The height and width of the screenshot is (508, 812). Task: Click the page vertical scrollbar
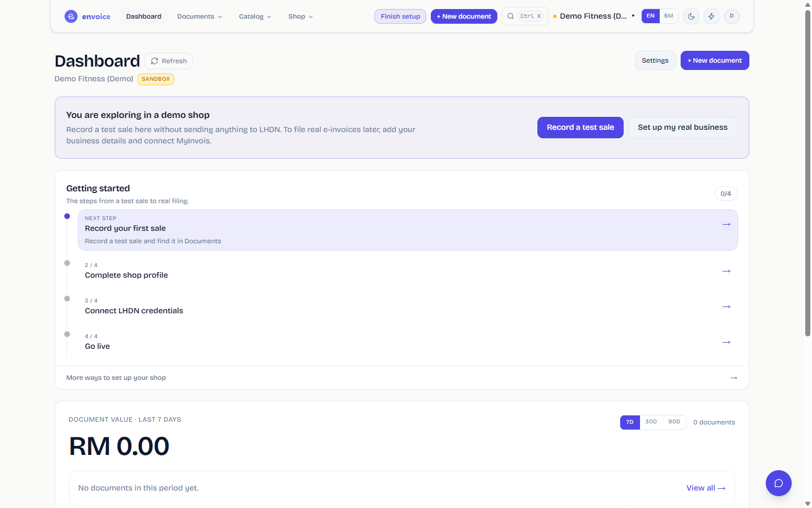[x=807, y=172]
